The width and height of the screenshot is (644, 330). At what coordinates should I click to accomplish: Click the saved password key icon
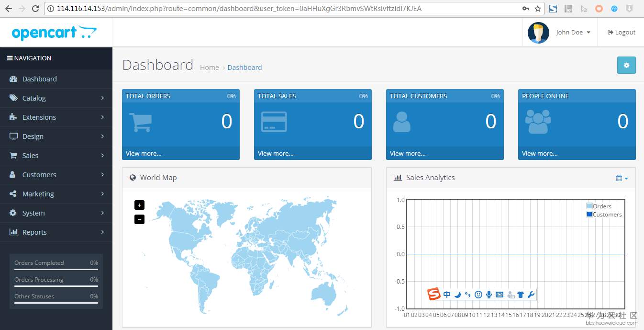coord(525,9)
